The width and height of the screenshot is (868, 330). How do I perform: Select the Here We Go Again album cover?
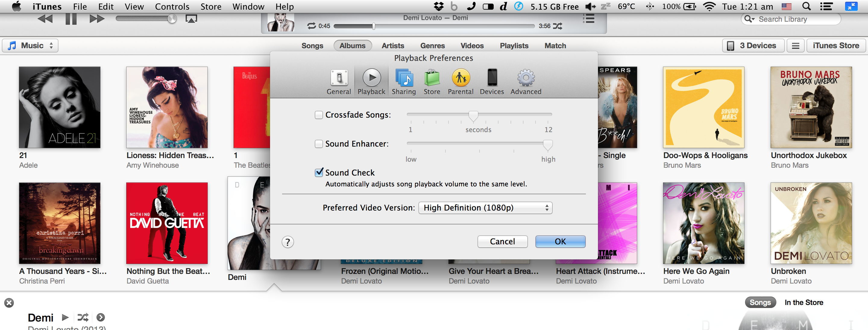[703, 223]
